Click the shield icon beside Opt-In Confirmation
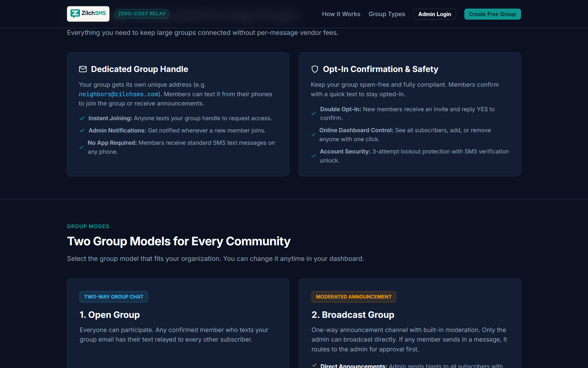This screenshot has width=588, height=368. coord(315,69)
